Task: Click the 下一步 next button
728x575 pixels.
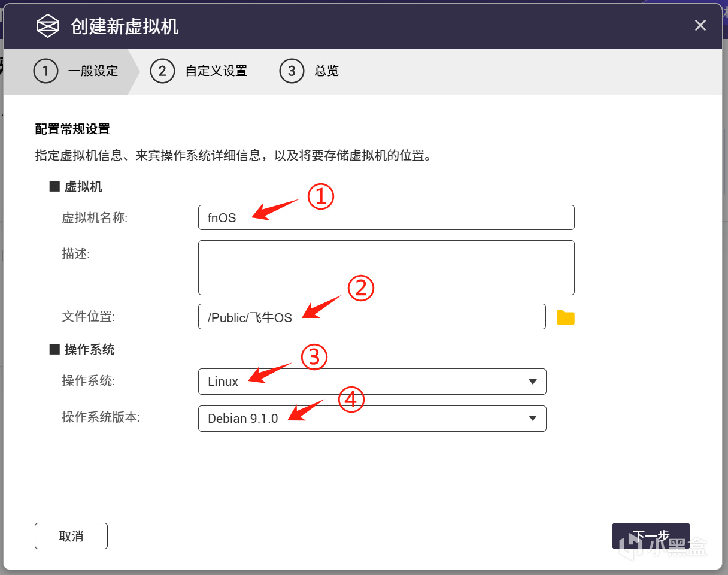Action: click(651, 536)
